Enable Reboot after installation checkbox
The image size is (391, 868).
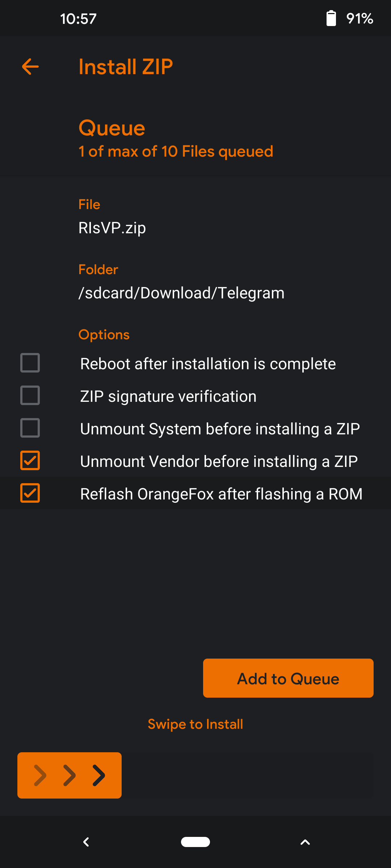pos(30,363)
